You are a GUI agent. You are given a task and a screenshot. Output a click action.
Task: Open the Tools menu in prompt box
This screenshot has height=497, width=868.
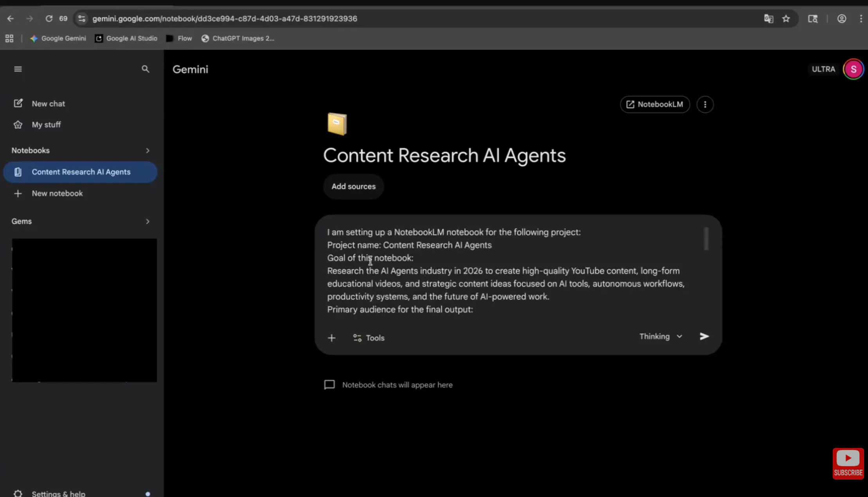[x=369, y=338]
